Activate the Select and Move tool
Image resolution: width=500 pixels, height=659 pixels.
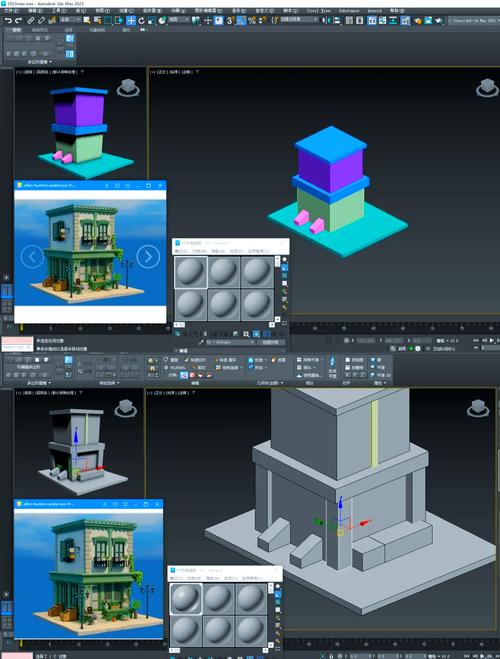coord(131,20)
